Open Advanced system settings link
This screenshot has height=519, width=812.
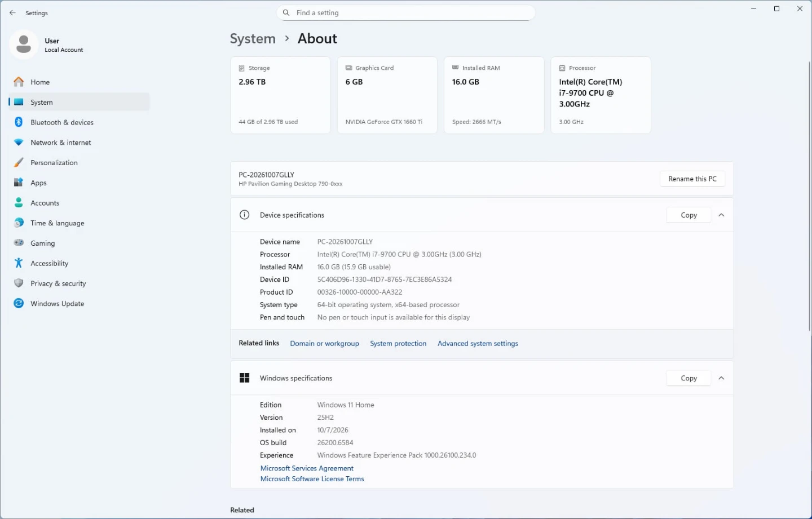(x=478, y=343)
